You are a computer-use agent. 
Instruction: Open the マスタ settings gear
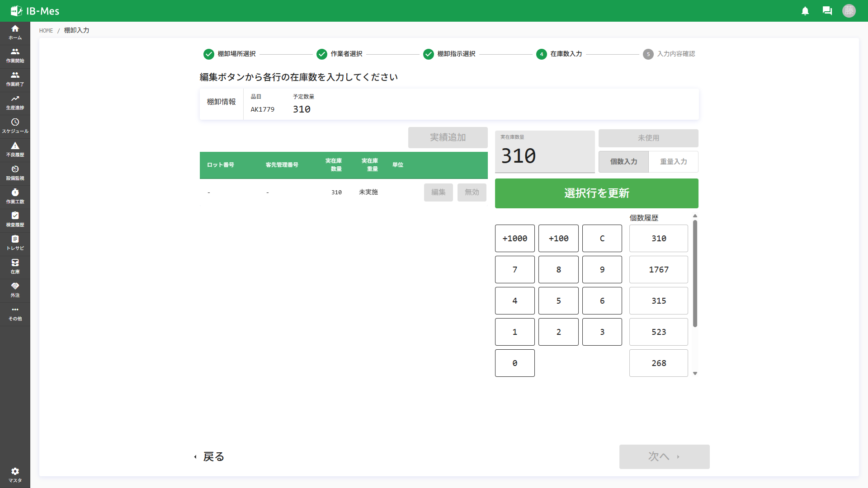click(x=15, y=474)
